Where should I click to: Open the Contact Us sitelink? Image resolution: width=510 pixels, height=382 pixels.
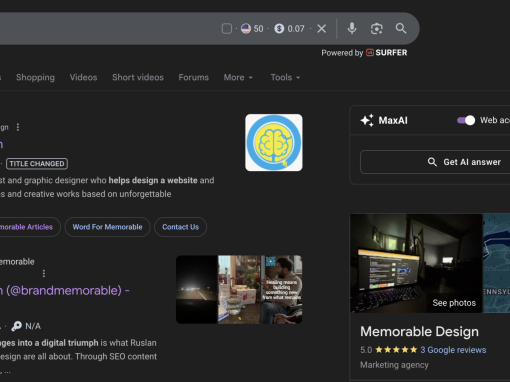pyautogui.click(x=180, y=227)
